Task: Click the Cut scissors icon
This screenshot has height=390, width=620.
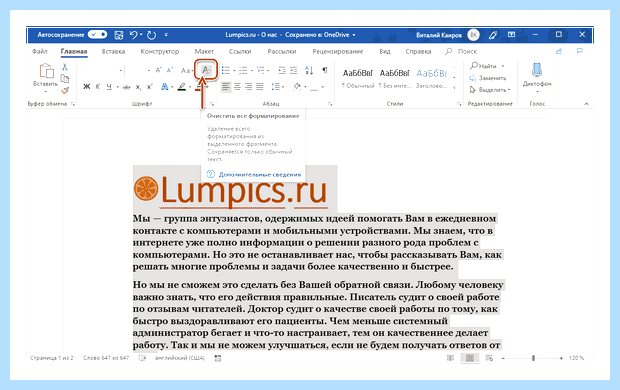Action: (65, 67)
